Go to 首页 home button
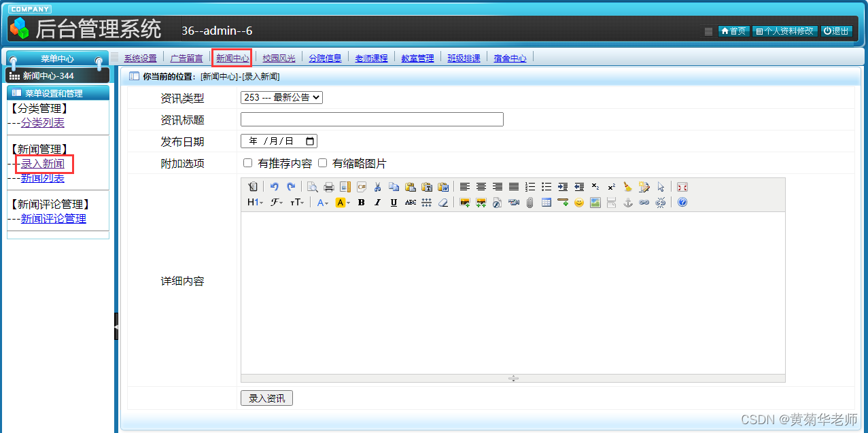 (733, 31)
